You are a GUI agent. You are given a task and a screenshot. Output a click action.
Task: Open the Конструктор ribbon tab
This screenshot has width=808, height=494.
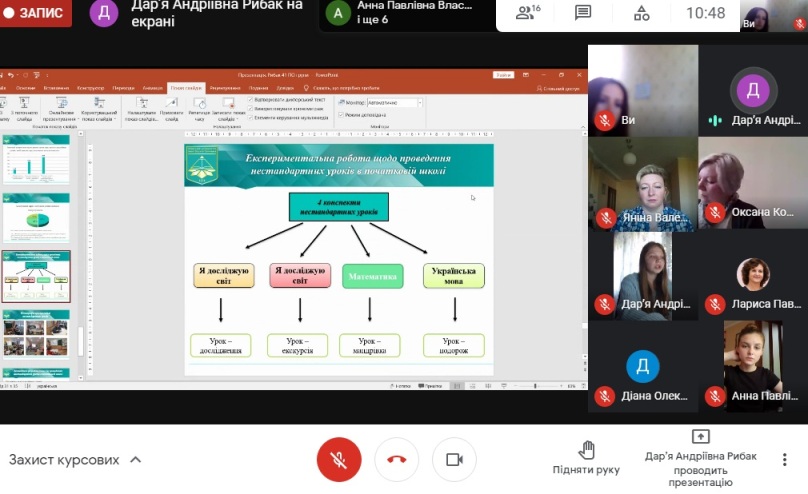click(91, 88)
